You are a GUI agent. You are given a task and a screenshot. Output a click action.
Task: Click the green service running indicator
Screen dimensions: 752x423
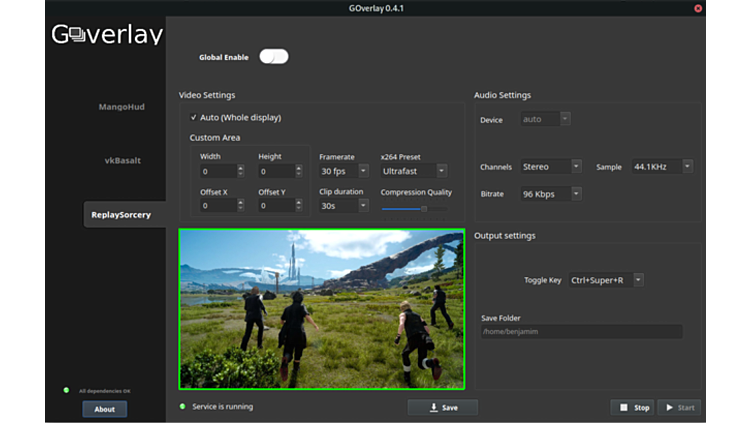(182, 407)
